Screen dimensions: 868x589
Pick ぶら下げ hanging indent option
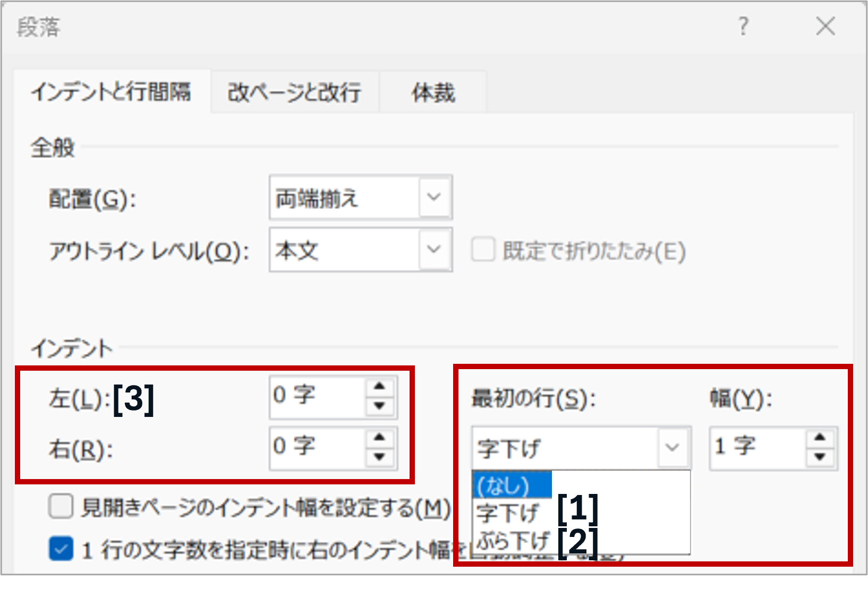point(512,541)
